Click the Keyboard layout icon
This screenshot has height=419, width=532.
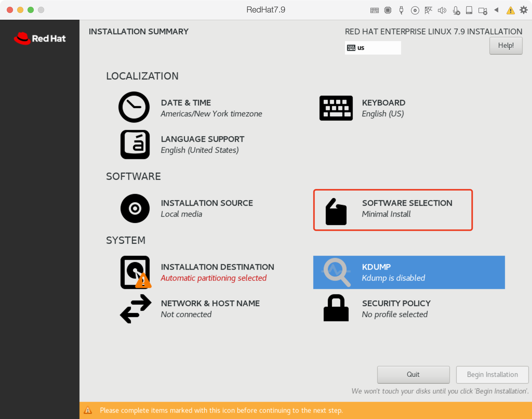336,108
